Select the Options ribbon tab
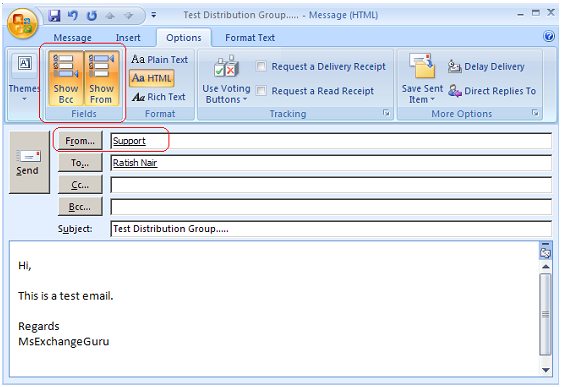Screen dimensions: 562x387 pyautogui.click(x=184, y=38)
